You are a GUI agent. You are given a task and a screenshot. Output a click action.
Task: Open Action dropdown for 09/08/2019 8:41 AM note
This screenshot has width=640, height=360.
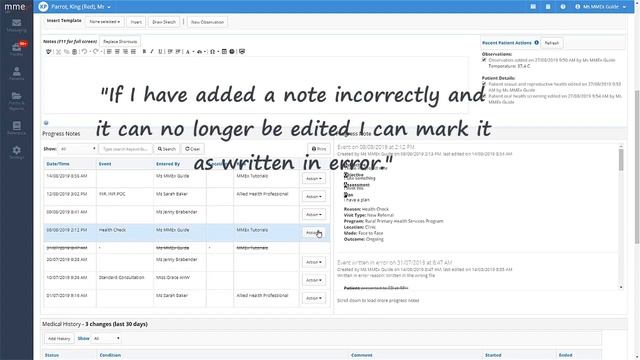pyautogui.click(x=314, y=214)
